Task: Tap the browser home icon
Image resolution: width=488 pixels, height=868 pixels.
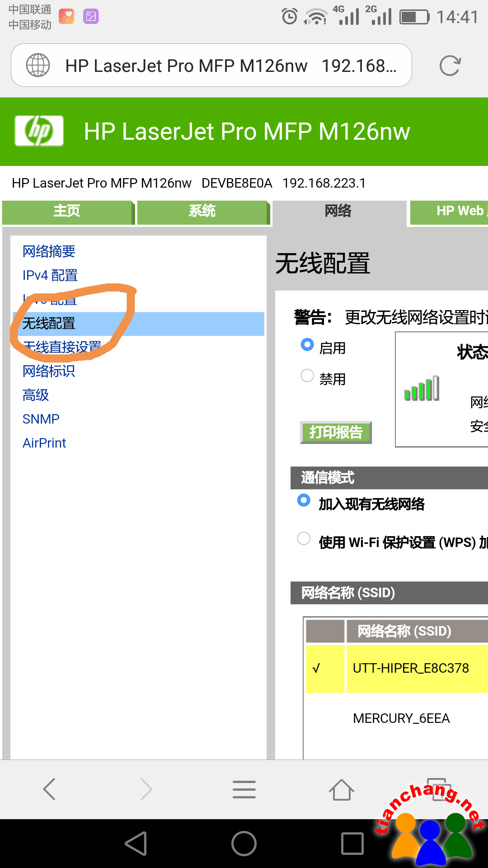Action: (x=342, y=789)
